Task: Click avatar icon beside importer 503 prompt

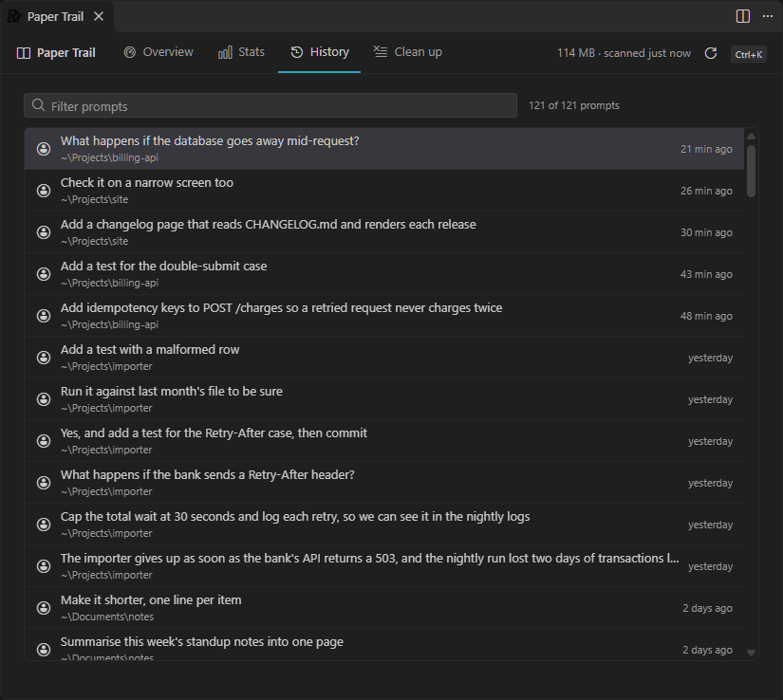Action: click(x=44, y=566)
